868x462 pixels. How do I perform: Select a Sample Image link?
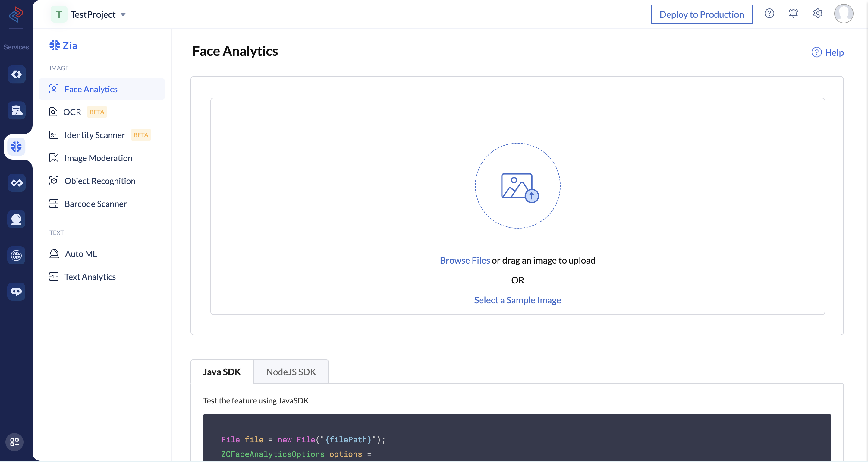point(518,299)
